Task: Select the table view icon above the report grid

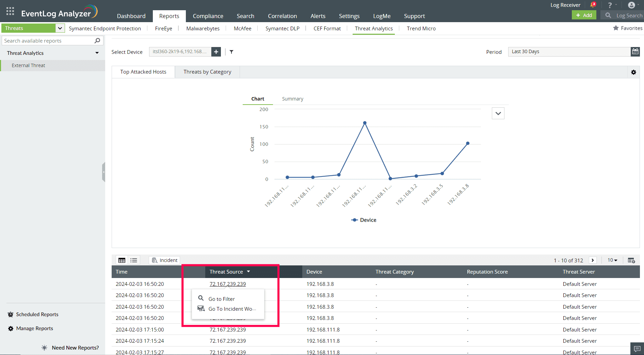Action: click(x=122, y=260)
